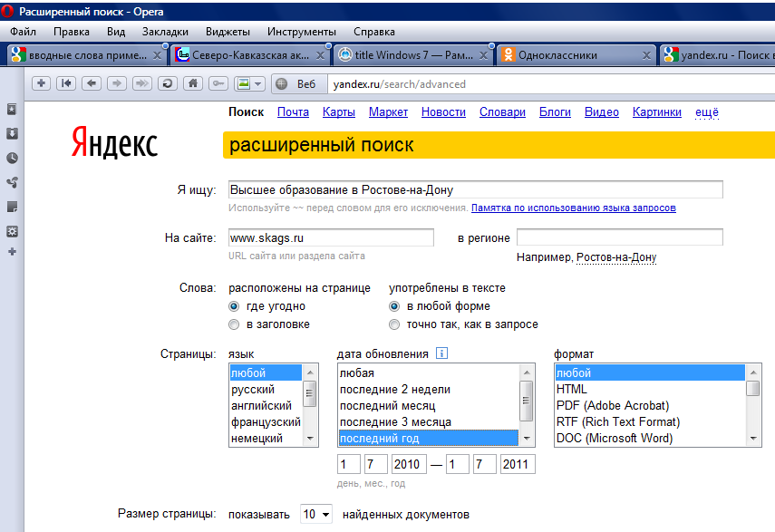775x532 pixels.
Task: Add a panel with sidebar plus icon
Action: click(x=13, y=252)
